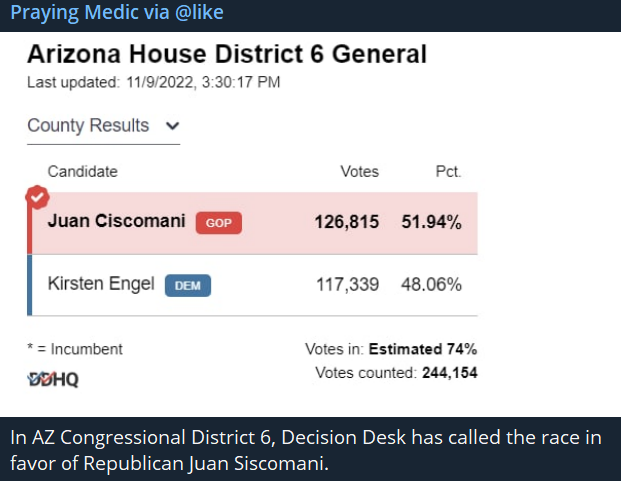Click the blue DEM party badge
Viewport: 621px width, 481px height.
pyautogui.click(x=188, y=286)
